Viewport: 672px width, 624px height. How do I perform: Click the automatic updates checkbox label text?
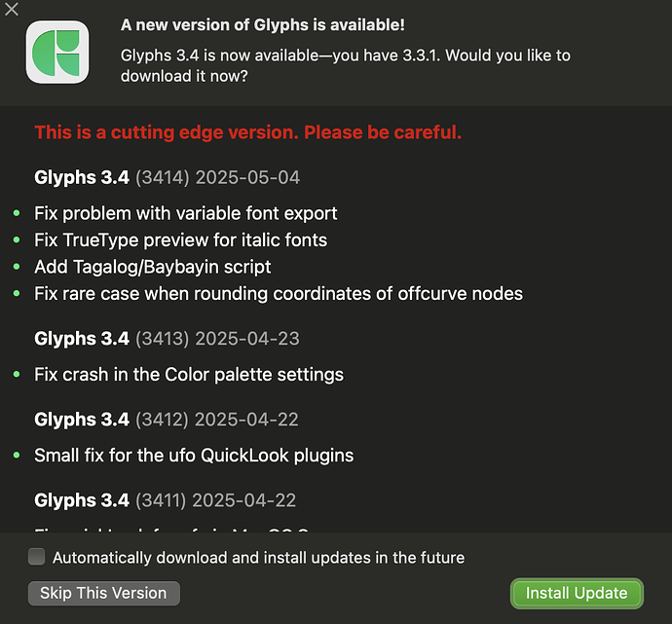coord(258,558)
